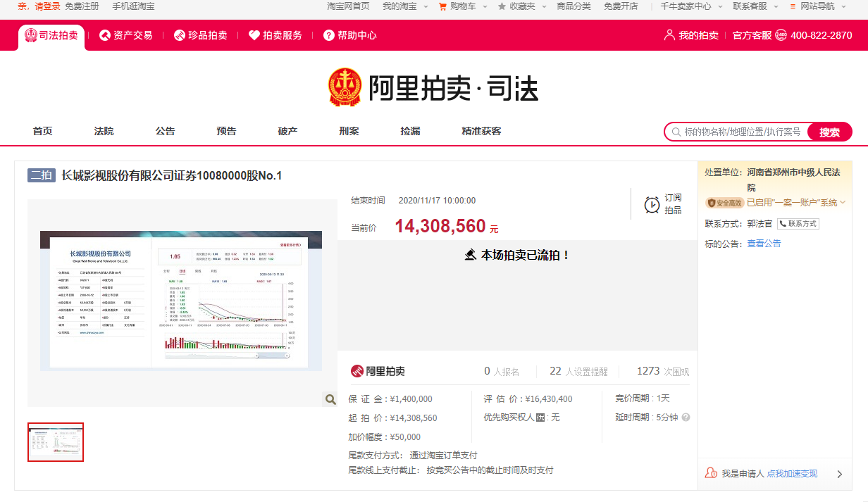The height and width of the screenshot is (502, 868).
Task: Click the arrow in the 我是申请人 row
Action: click(x=839, y=474)
